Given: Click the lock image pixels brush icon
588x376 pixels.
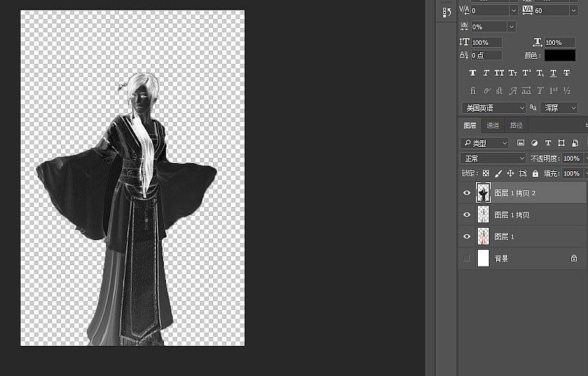Looking at the screenshot, I should (x=498, y=173).
